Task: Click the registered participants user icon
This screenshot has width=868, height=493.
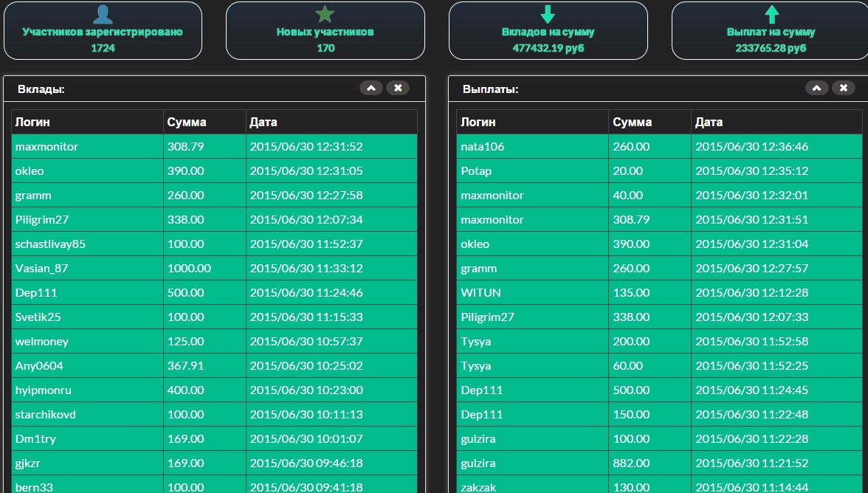Action: coord(103,14)
